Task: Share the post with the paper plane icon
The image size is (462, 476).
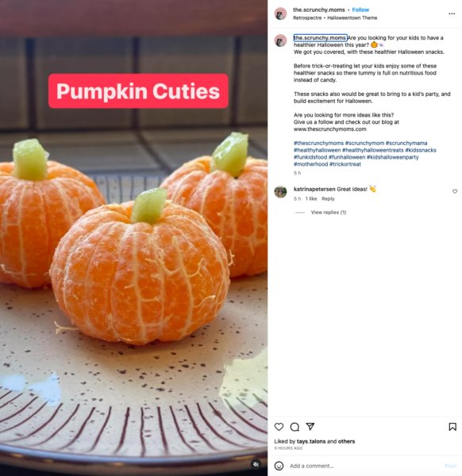Action: tap(310, 427)
